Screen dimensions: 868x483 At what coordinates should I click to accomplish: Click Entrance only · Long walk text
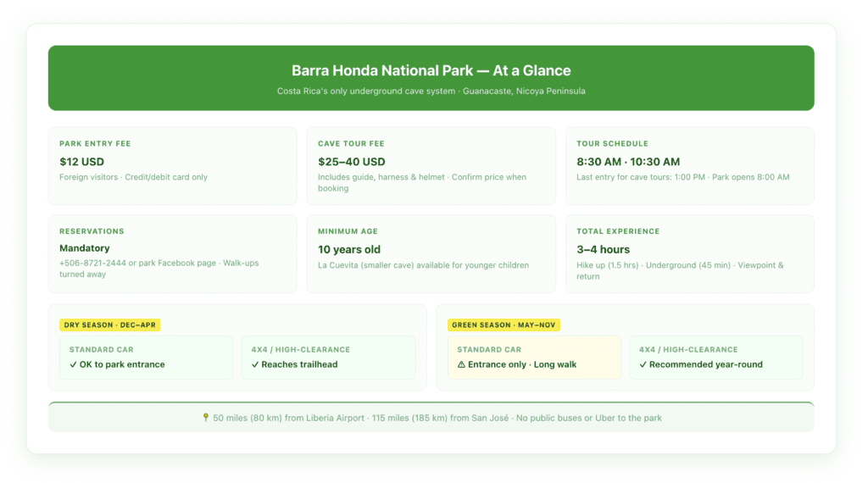(522, 364)
